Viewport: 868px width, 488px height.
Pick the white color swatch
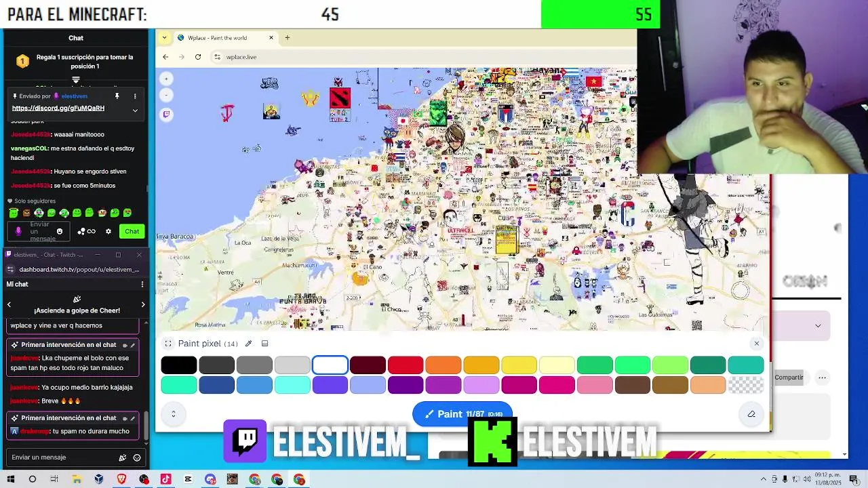pos(330,365)
